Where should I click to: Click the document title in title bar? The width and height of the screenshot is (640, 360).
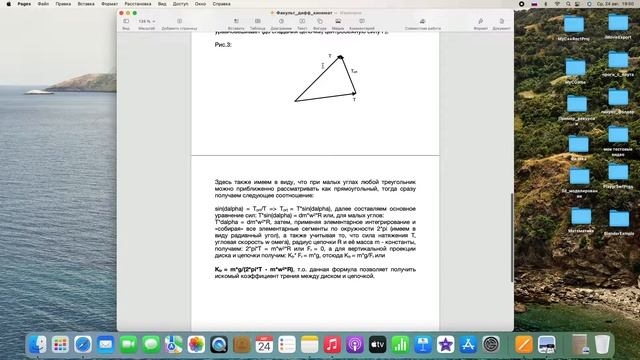pyautogui.click(x=304, y=13)
